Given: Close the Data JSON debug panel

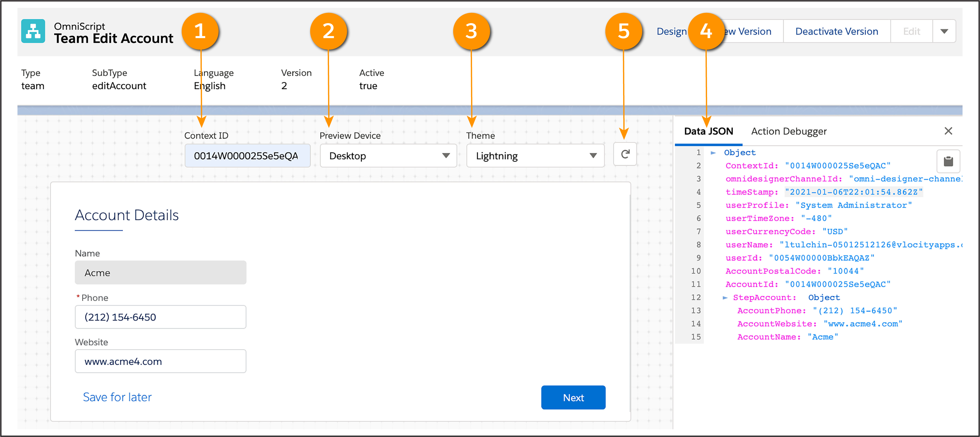Looking at the screenshot, I should click(948, 131).
